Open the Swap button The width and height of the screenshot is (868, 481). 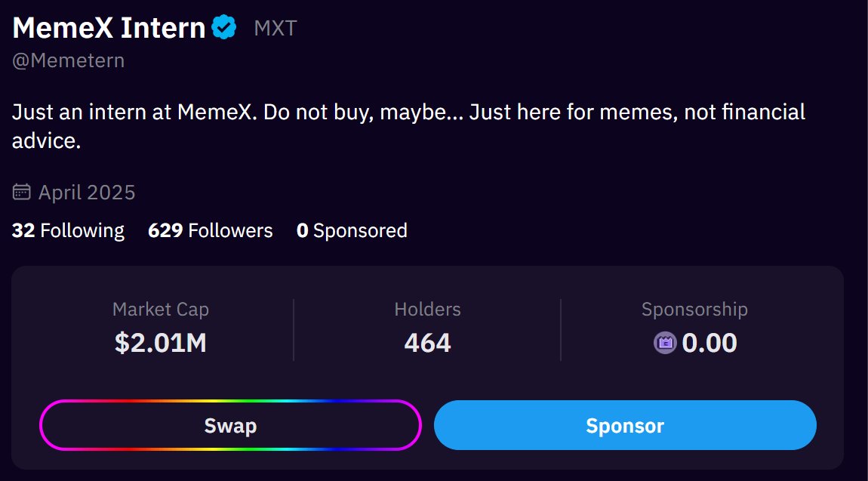230,425
